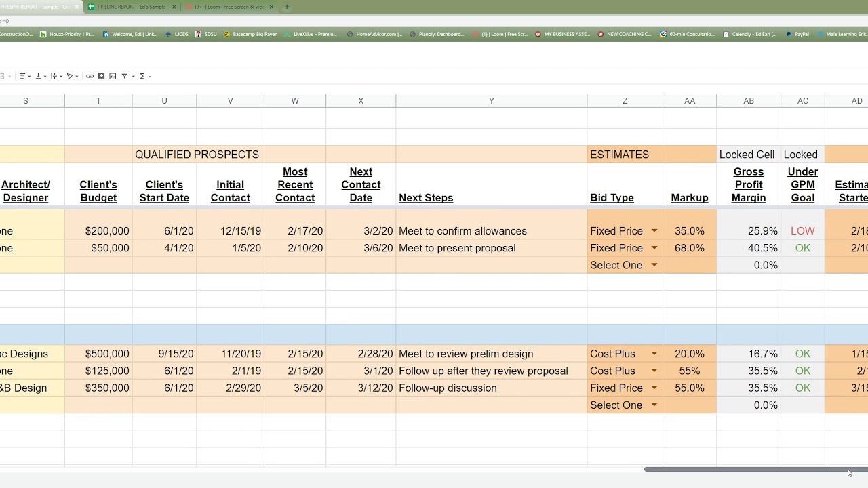Select column Z header
The width and height of the screenshot is (868, 488).
[x=625, y=100]
